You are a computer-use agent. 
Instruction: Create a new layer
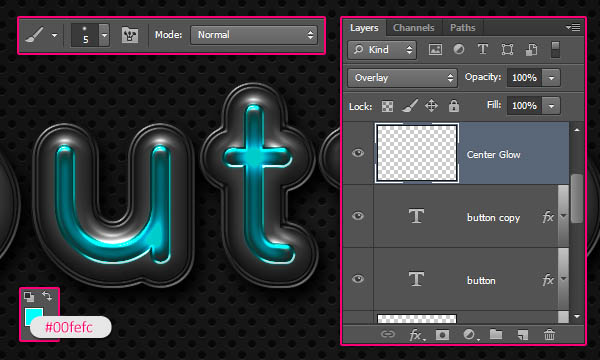click(x=523, y=335)
